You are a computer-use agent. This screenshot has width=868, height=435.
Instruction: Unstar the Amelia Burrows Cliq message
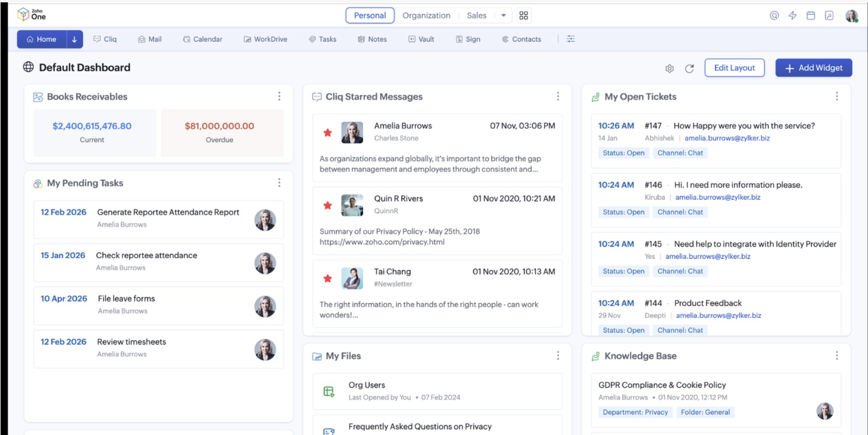[328, 133]
